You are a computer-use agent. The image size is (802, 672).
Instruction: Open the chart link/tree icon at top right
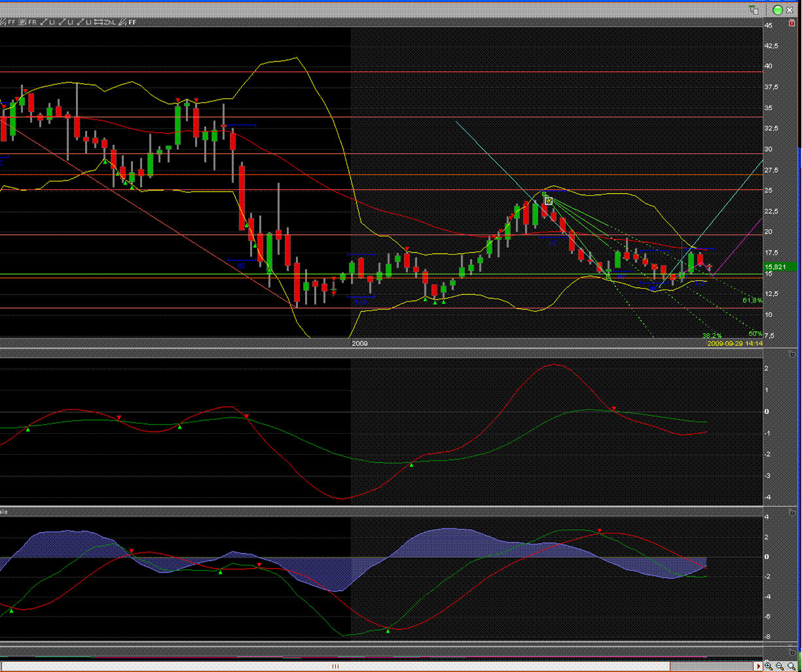click(754, 10)
